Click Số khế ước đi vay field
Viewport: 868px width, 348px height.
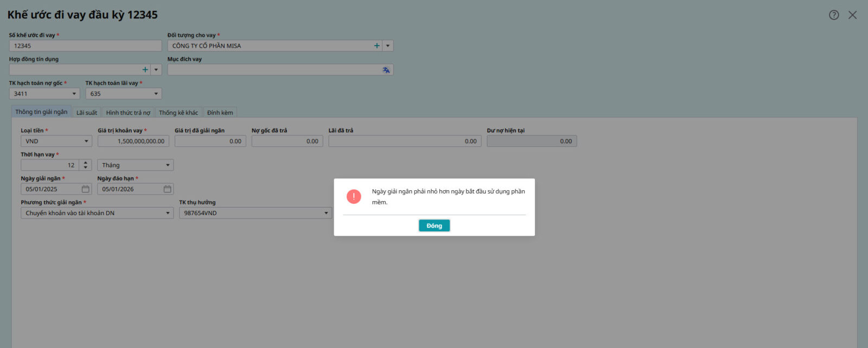point(85,46)
